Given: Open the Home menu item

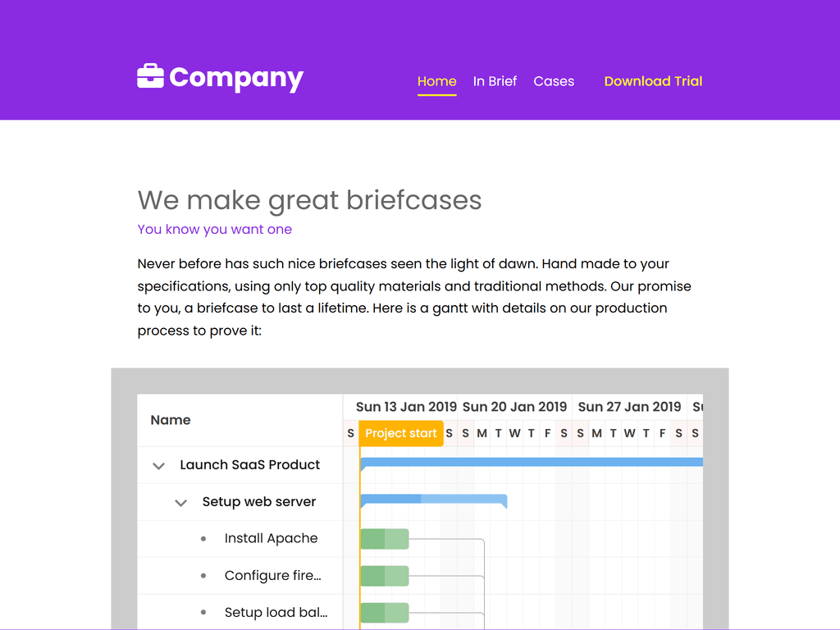Looking at the screenshot, I should click(x=436, y=81).
